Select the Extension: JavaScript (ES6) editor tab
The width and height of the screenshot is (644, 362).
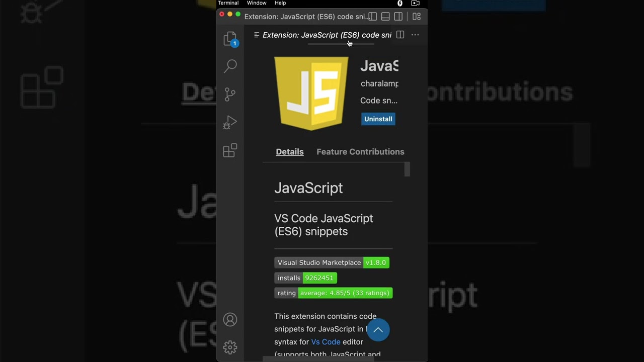[x=323, y=35]
